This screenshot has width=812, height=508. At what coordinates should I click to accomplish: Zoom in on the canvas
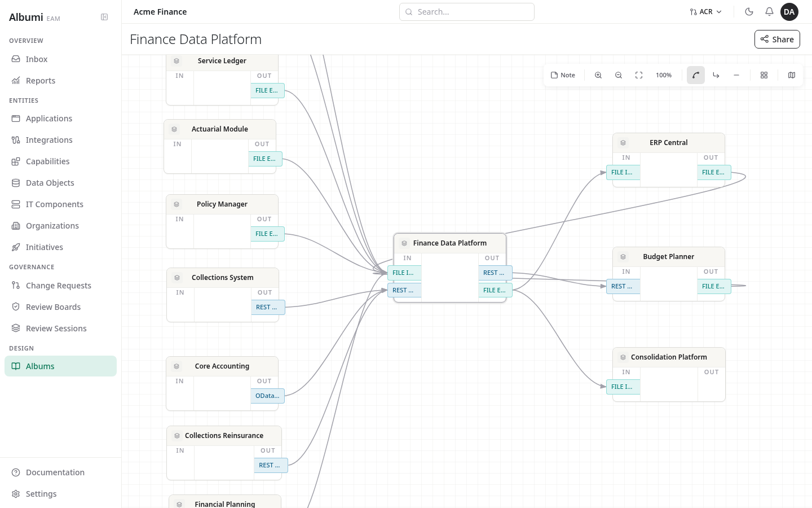[x=598, y=75]
